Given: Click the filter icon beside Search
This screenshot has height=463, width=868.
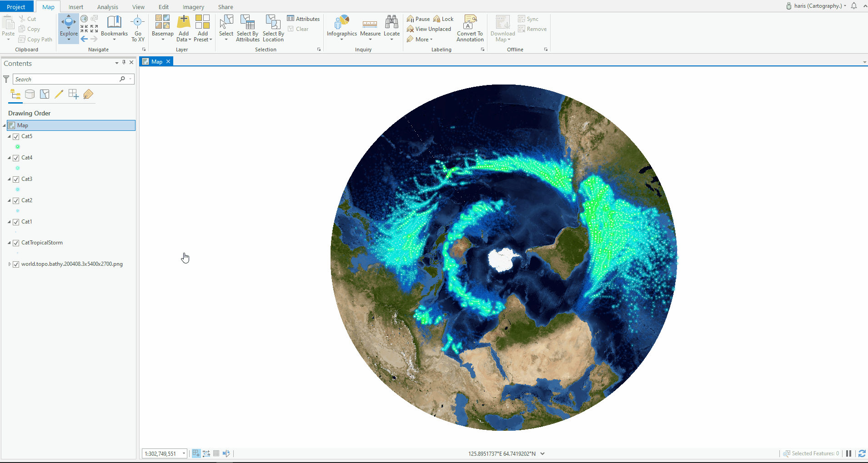Looking at the screenshot, I should 6,79.
